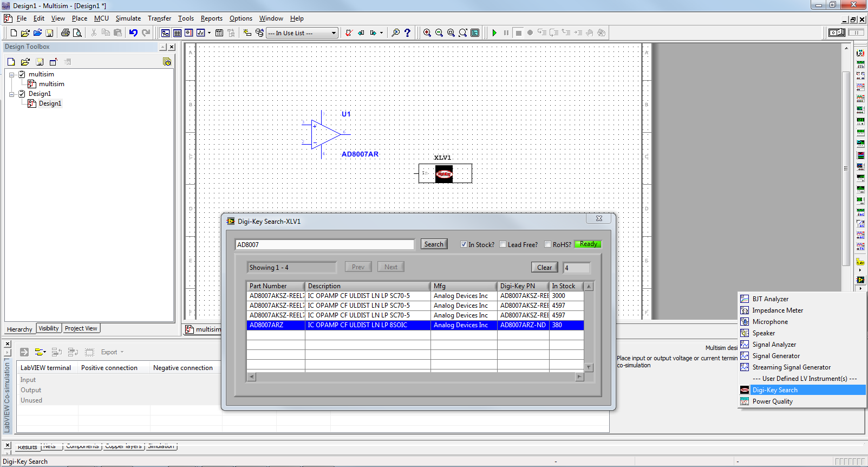Open the Grapher dropdown arrow in the toolbar
Image resolution: width=868 pixels, height=467 pixels.
pos(209,33)
